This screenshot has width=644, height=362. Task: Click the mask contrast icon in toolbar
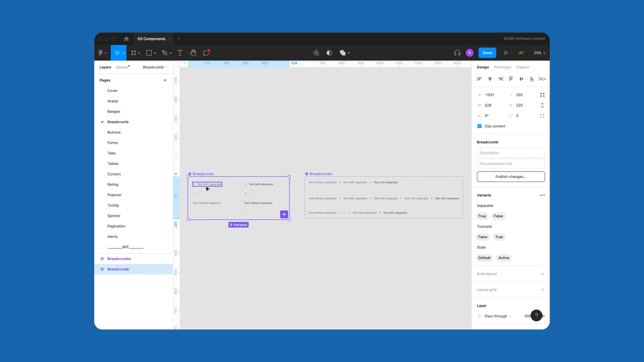pyautogui.click(x=329, y=53)
